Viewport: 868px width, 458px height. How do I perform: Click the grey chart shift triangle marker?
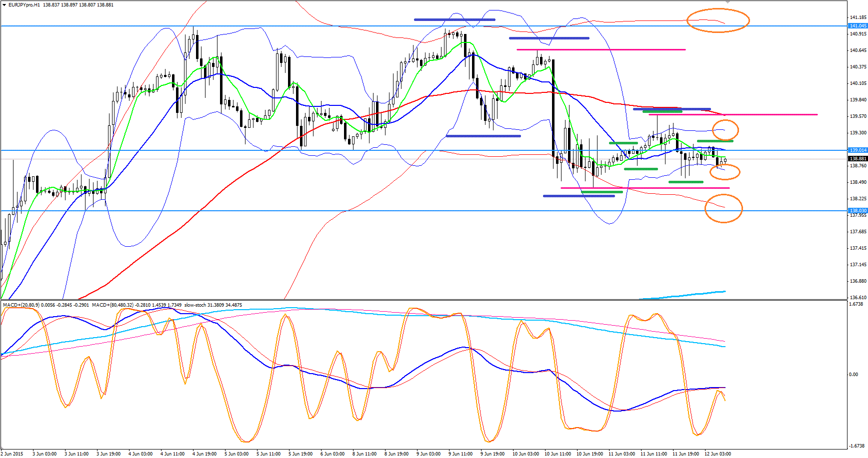[727, 2]
